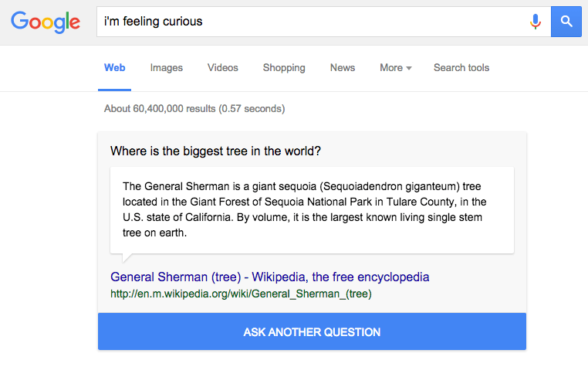This screenshot has height=367, width=588.
Task: Go to the Shopping tab
Action: (x=284, y=68)
